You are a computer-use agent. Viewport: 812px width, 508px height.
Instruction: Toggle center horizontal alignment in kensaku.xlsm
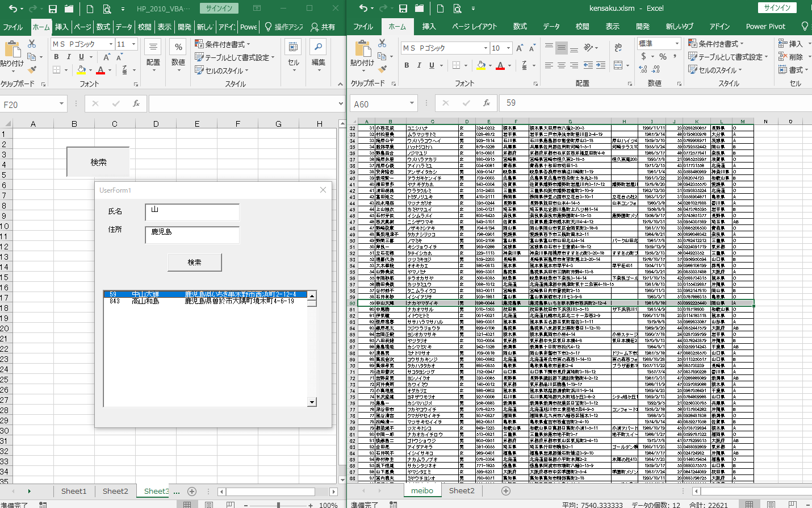561,66
